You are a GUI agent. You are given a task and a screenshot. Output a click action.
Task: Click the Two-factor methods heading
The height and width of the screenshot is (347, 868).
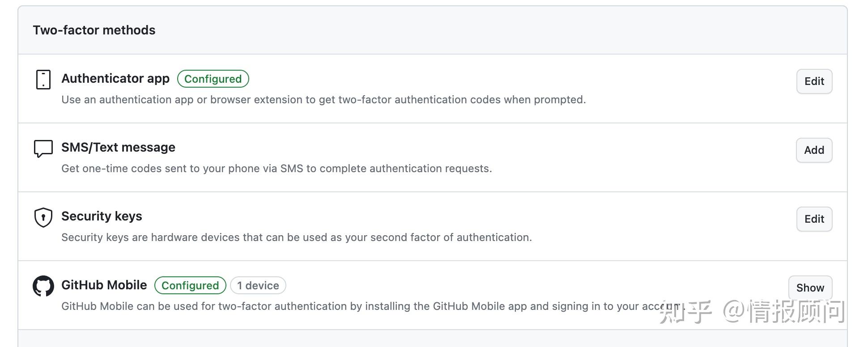(x=94, y=30)
